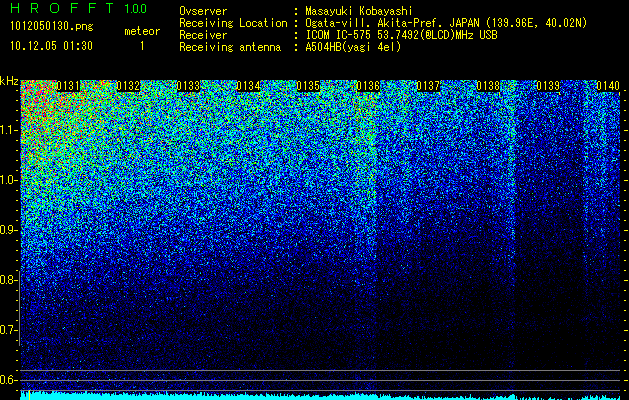This screenshot has width=629, height=400.
Task: Click the observer name Masayuki Kobayashi
Action: point(358,11)
